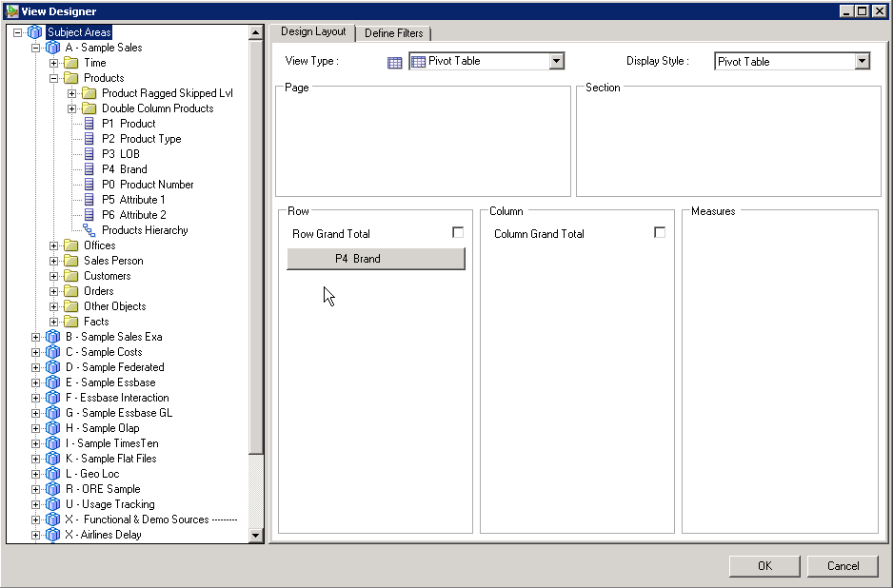Check Row Grand Total in the Row panel
893x588 pixels.
point(458,231)
